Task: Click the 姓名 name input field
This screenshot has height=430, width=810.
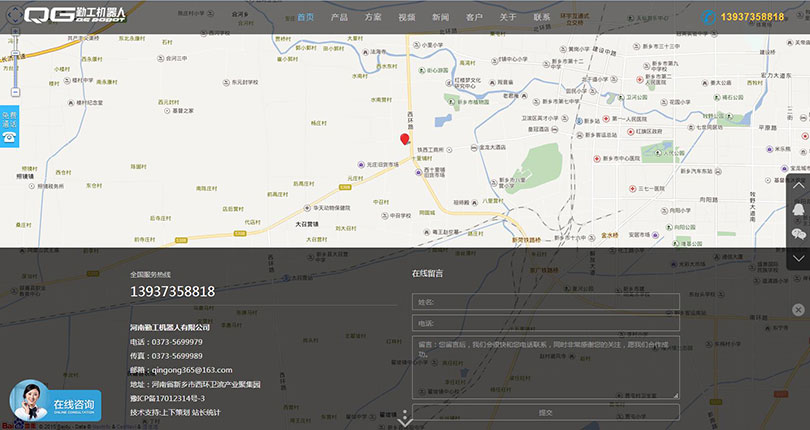Action: click(545, 301)
